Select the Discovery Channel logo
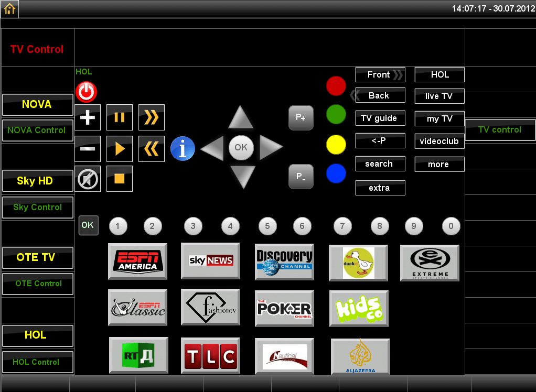536x392 pixels. [x=284, y=262]
